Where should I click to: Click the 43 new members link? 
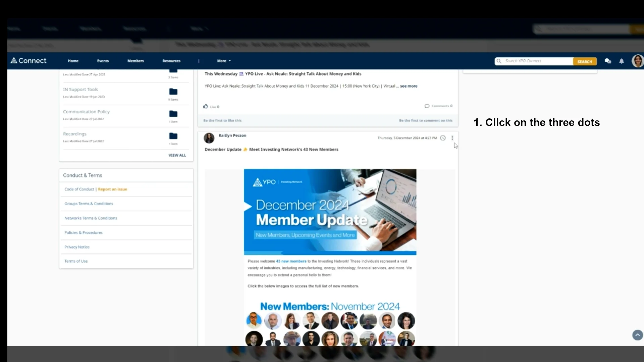tap(291, 261)
